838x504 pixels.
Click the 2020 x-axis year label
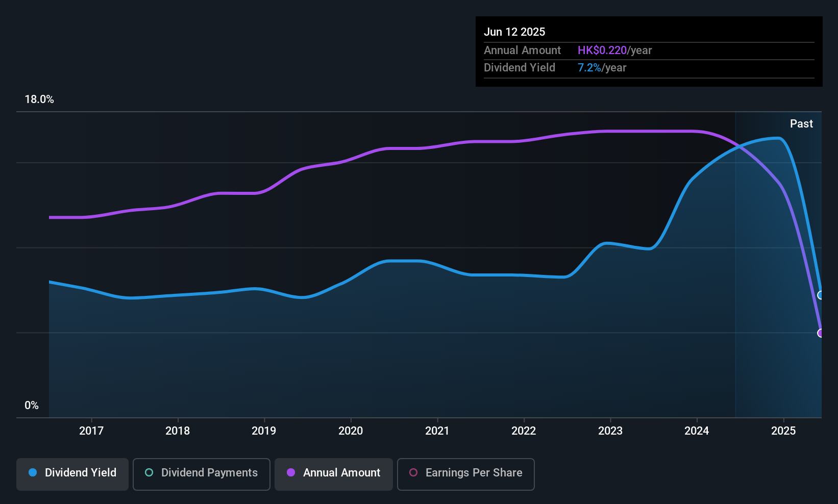[351, 431]
